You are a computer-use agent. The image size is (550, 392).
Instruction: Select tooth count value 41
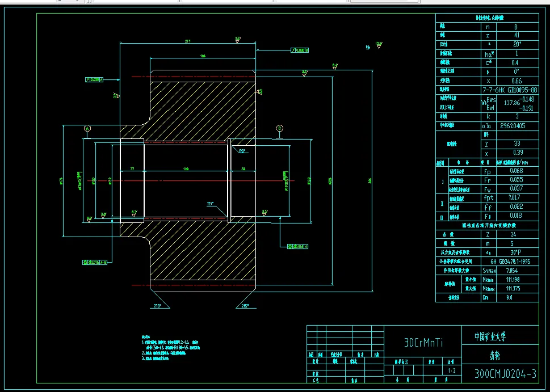coord(517,35)
